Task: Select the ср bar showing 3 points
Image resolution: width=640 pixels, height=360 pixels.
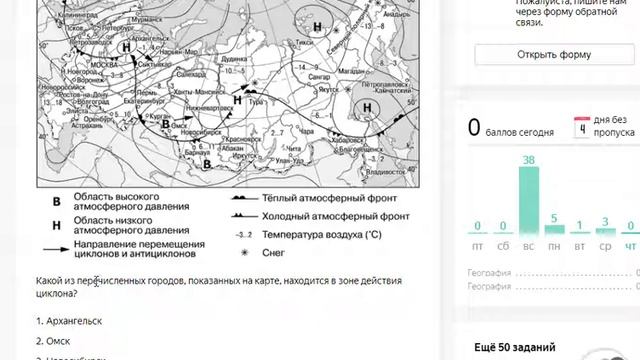Action: [x=605, y=231]
